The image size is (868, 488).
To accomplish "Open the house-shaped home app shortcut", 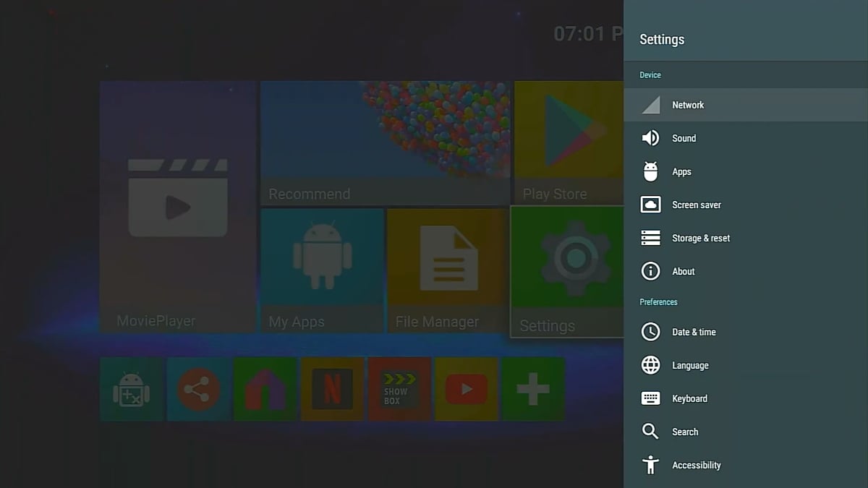I will click(265, 389).
